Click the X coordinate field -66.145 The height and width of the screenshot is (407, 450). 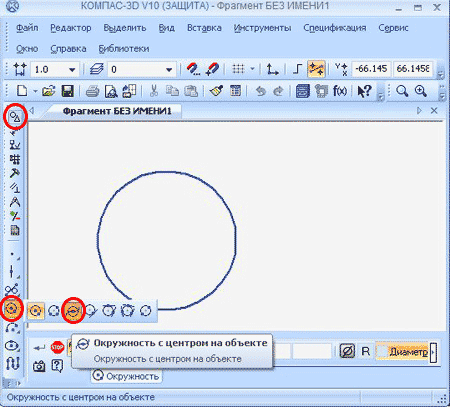pyautogui.click(x=371, y=69)
